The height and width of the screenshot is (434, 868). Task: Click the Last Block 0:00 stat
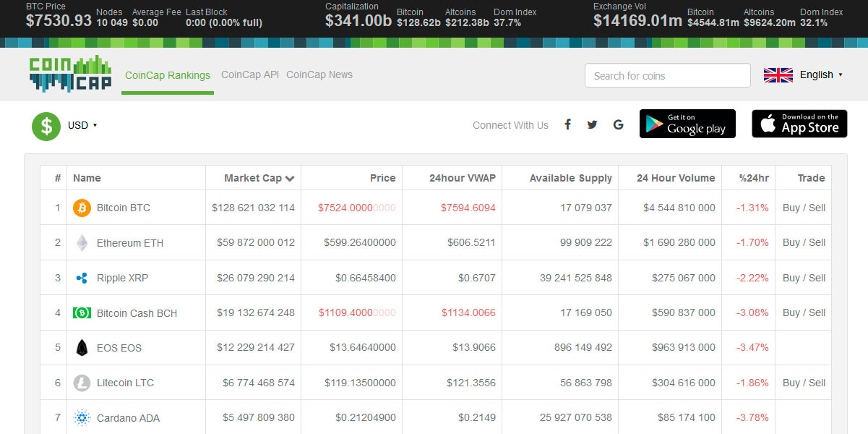(x=224, y=17)
